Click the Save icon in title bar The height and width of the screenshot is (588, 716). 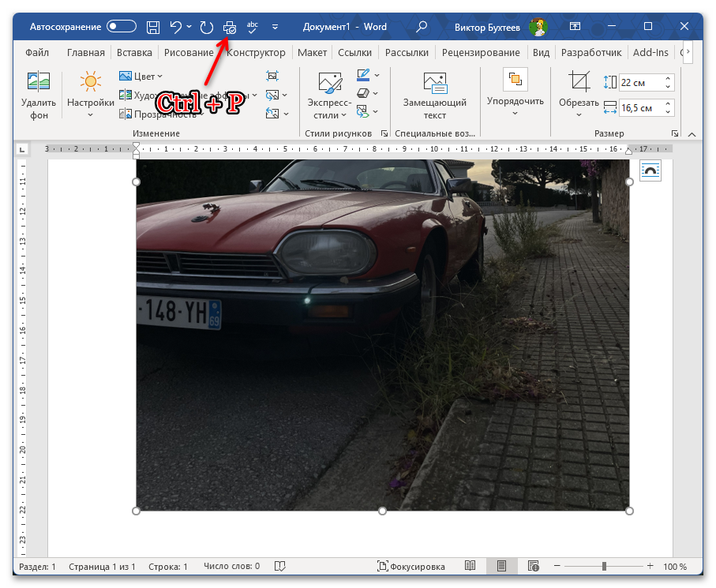(x=153, y=27)
